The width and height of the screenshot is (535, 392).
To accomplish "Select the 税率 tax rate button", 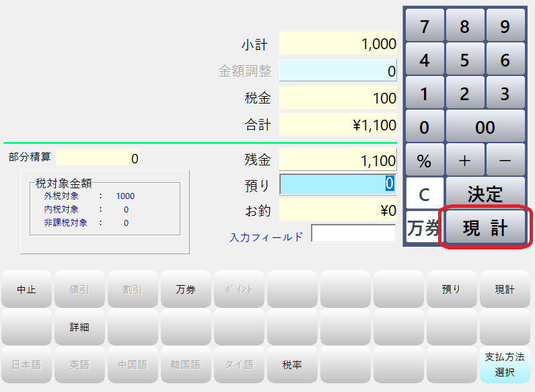I will [292, 365].
